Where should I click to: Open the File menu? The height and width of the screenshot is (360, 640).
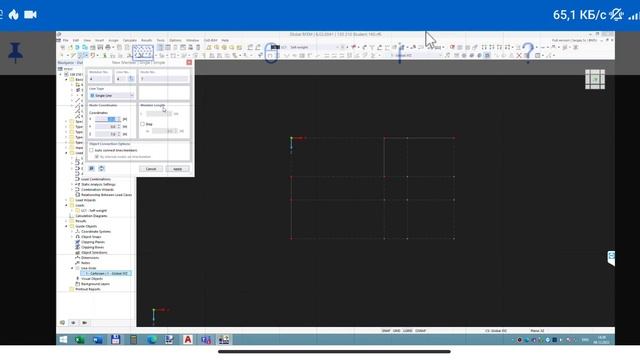tap(65, 40)
